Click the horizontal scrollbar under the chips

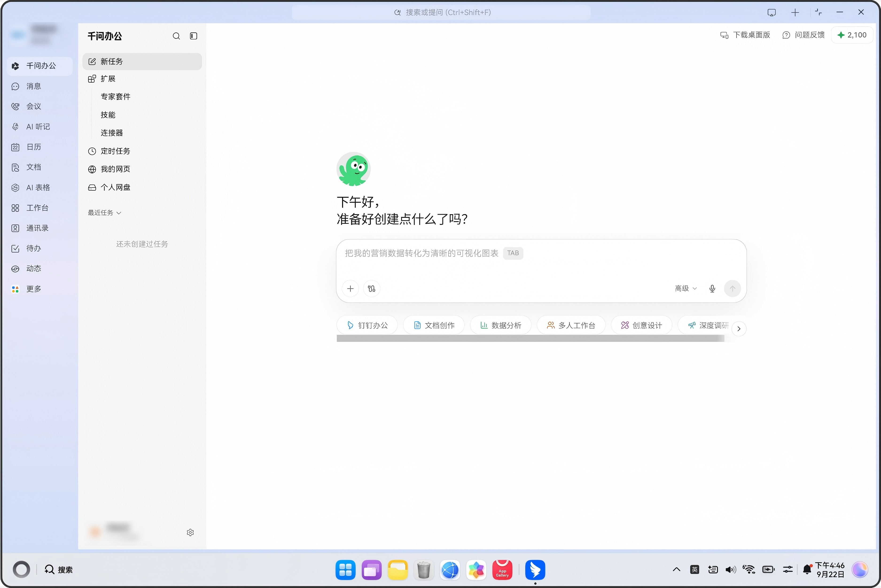pyautogui.click(x=530, y=339)
